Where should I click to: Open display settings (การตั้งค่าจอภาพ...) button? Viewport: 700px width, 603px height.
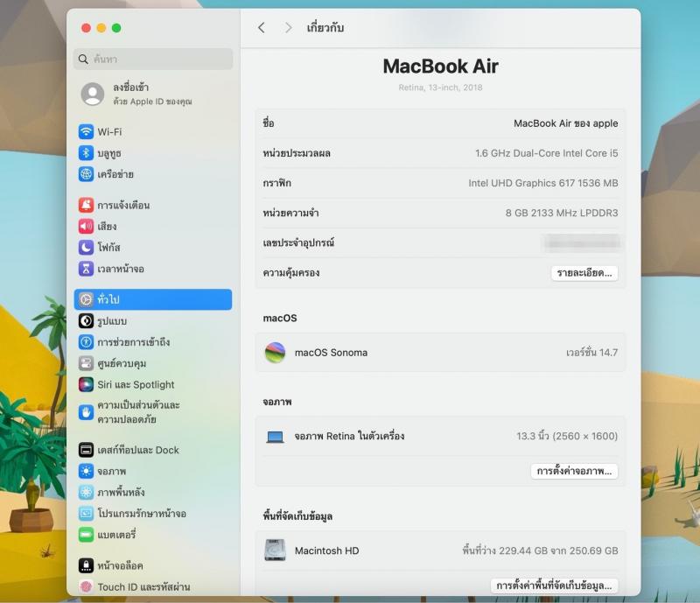point(574,471)
